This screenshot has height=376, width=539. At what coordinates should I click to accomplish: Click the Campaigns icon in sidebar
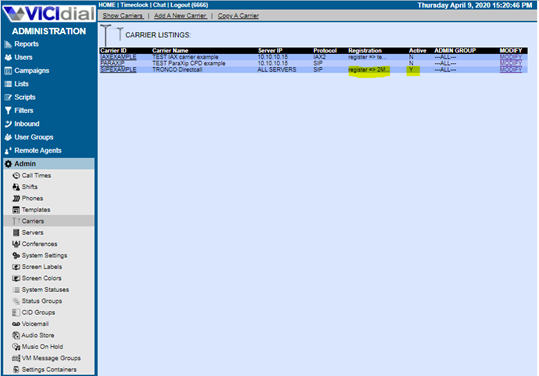[8, 71]
